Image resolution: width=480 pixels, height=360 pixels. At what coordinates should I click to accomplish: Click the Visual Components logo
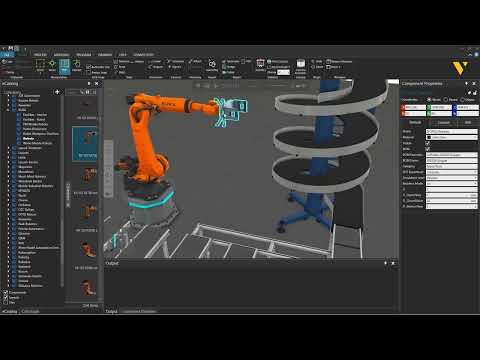click(x=461, y=68)
